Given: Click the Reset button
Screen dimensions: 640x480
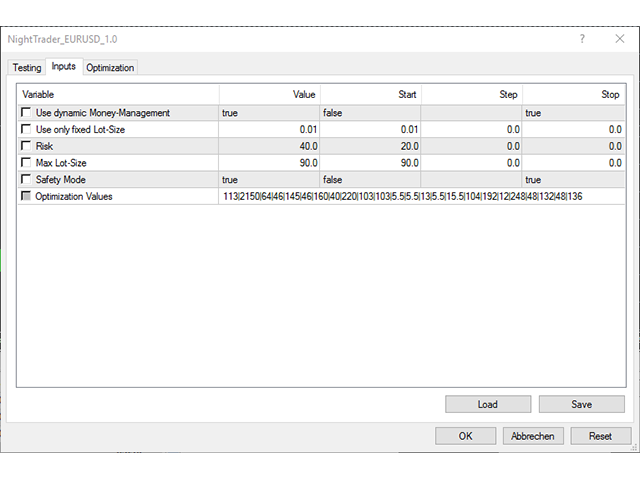Looking at the screenshot, I should click(x=600, y=436).
